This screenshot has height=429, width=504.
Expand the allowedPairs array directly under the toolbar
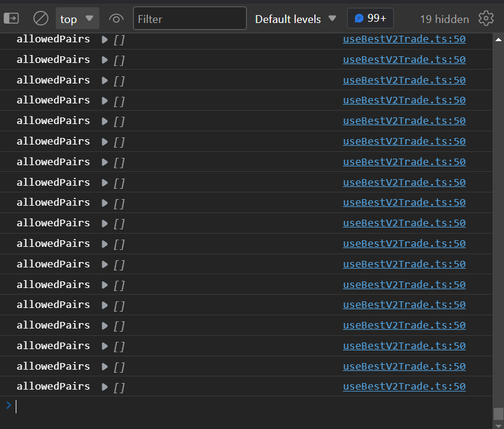(x=104, y=39)
